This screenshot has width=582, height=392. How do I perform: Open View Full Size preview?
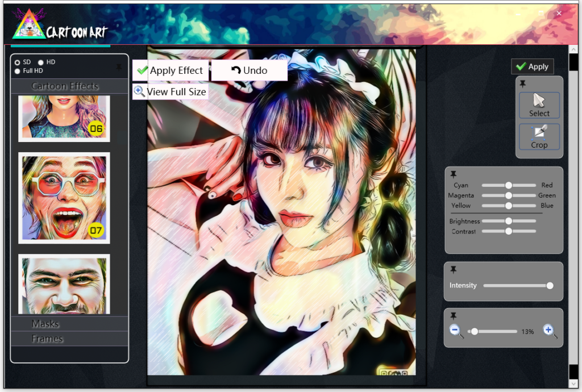[x=170, y=91]
